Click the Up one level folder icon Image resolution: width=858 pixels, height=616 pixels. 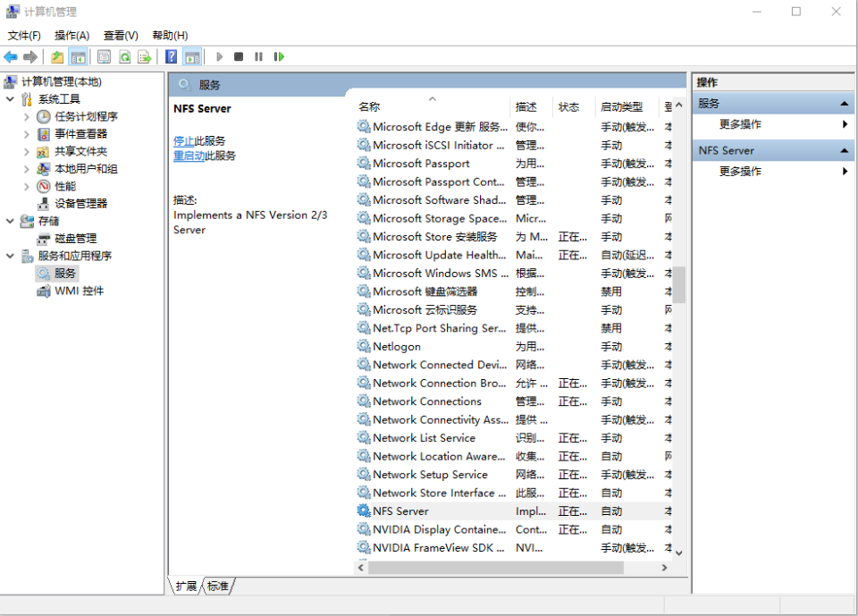click(57, 56)
